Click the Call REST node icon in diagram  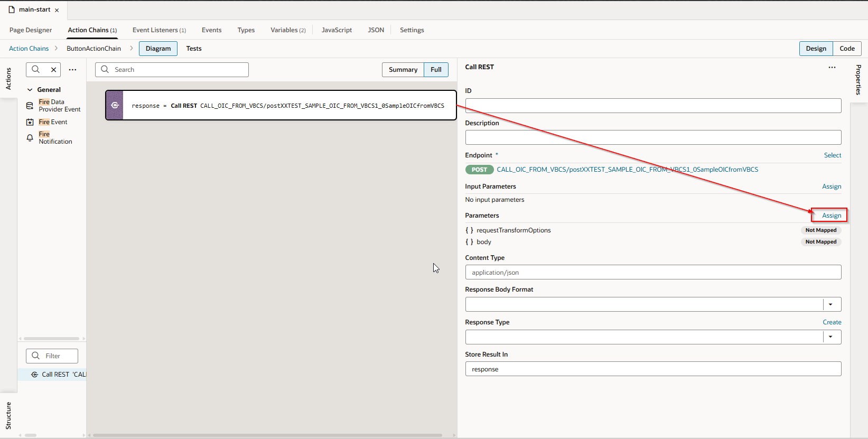click(x=115, y=105)
